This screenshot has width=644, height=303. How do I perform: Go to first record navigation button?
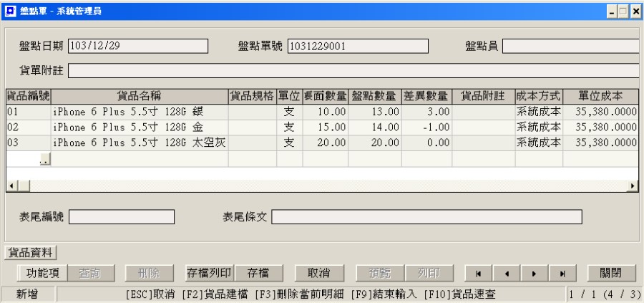479,274
